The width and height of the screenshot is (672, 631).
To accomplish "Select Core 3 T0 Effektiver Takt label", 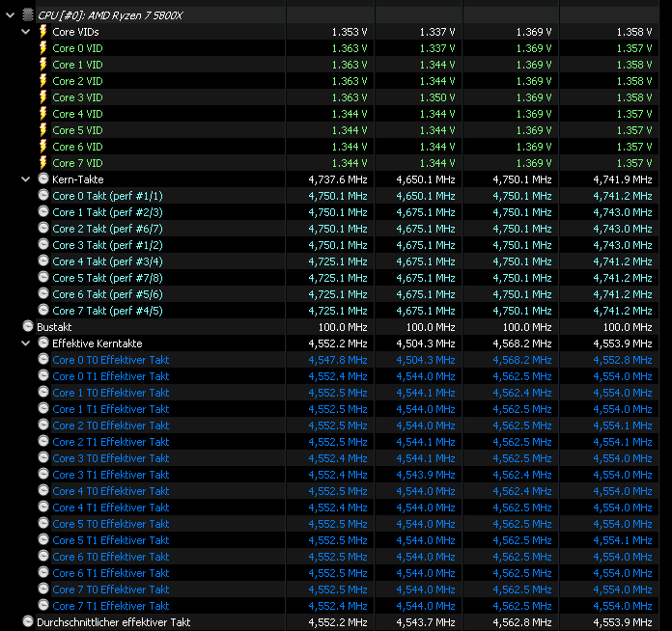I will [111, 458].
